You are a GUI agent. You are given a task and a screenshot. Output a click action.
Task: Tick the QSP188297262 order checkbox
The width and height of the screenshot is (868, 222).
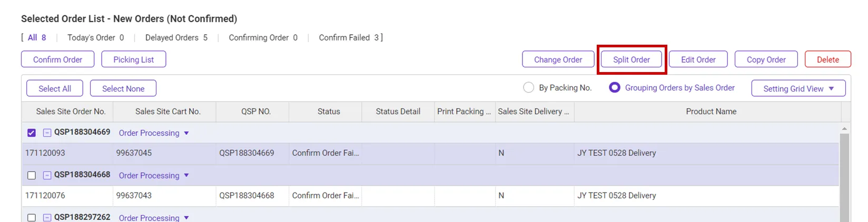tap(32, 217)
